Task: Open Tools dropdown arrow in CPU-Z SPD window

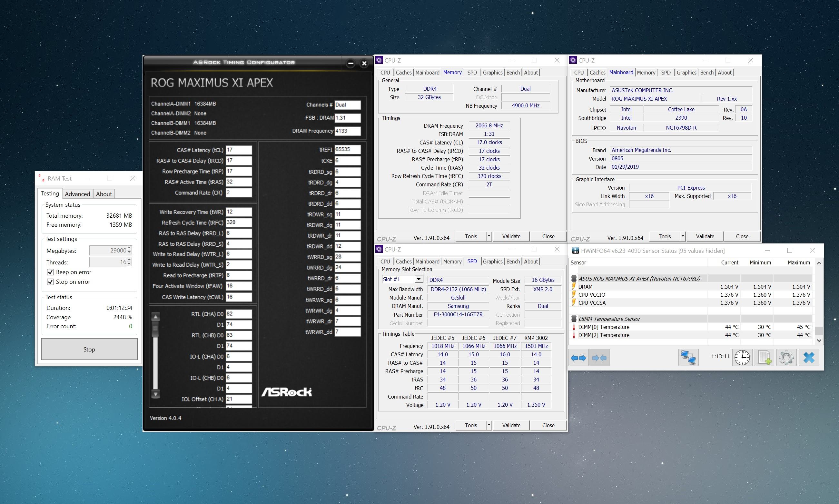Action: point(489,425)
